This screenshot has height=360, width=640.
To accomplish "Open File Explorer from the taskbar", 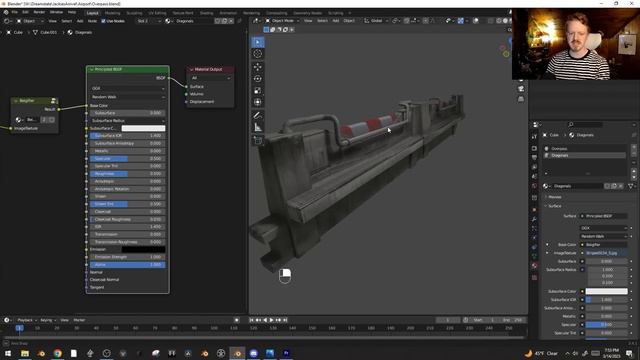I will 25,353.
